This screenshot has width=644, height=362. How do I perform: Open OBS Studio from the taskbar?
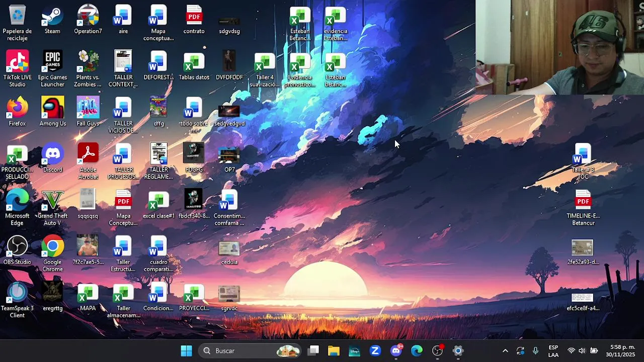pos(437,351)
